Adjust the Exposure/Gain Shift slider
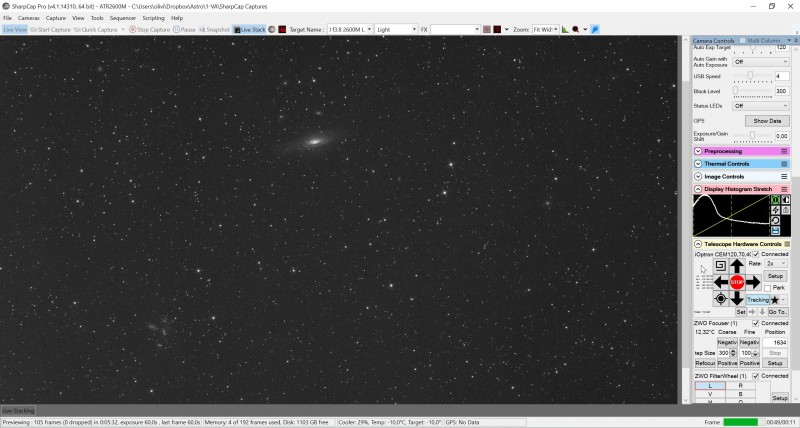Viewport: 800px width, 428px height. [x=753, y=136]
